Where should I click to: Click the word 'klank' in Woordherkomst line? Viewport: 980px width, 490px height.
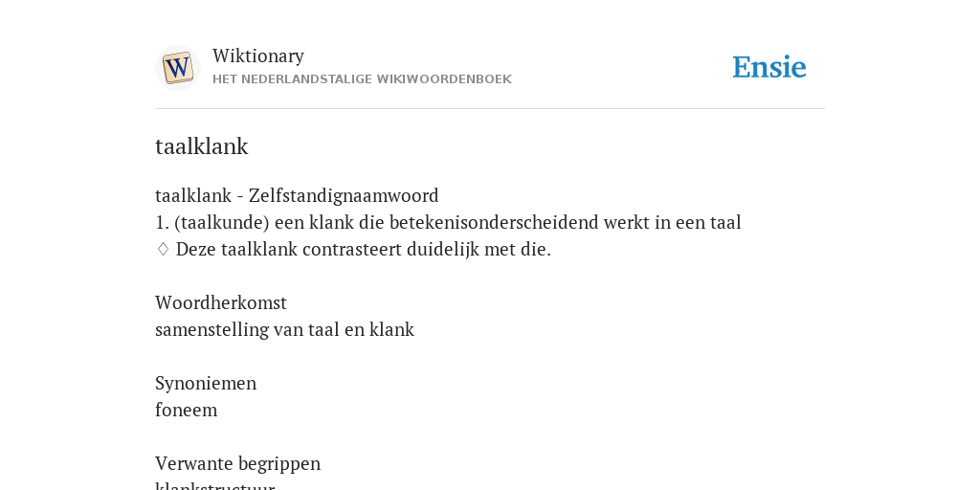tap(391, 330)
